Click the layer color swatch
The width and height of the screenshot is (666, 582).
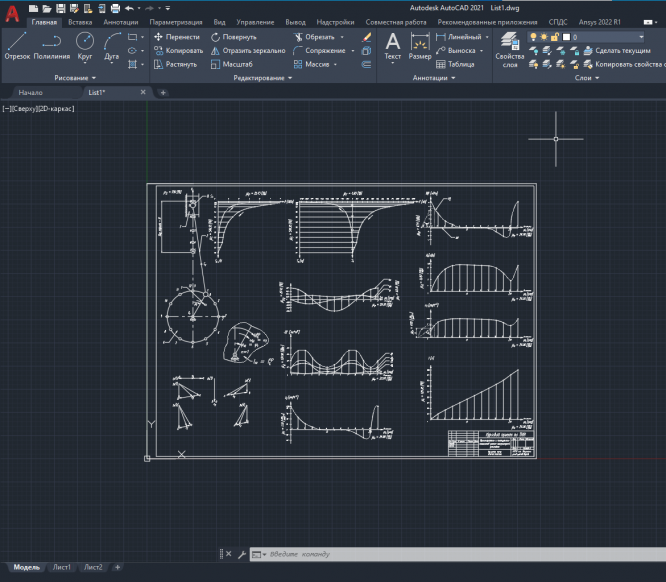pyautogui.click(x=566, y=36)
